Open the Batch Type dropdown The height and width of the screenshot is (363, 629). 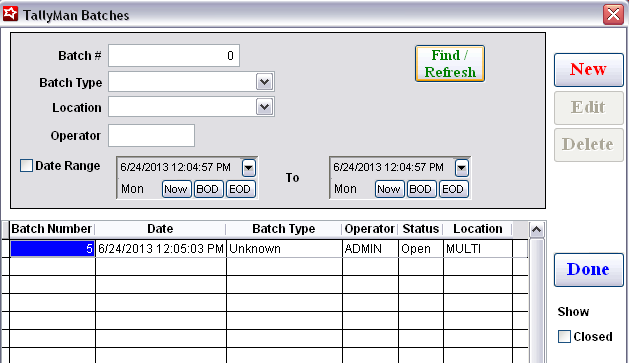pyautogui.click(x=264, y=82)
